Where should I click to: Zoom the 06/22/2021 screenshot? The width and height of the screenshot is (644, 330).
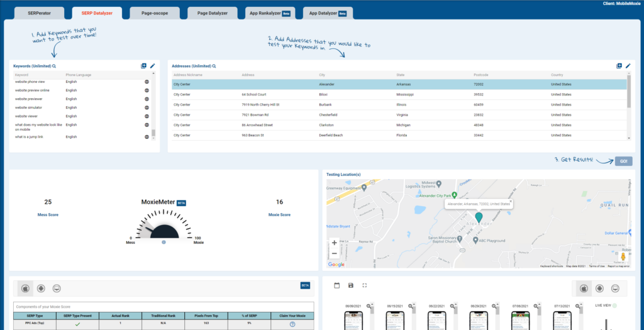click(x=452, y=306)
